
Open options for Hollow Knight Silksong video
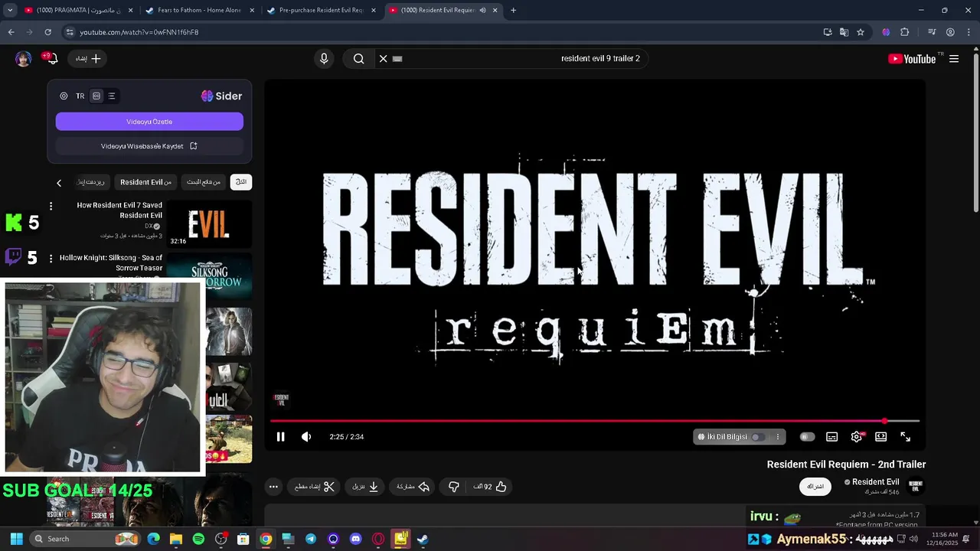51,259
